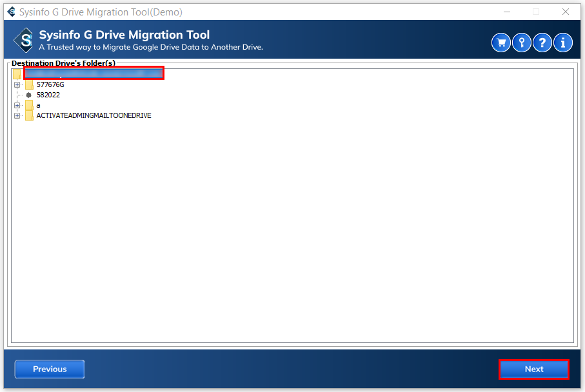585x392 pixels.
Task: Select the highlighted root account node
Action: pos(94,73)
